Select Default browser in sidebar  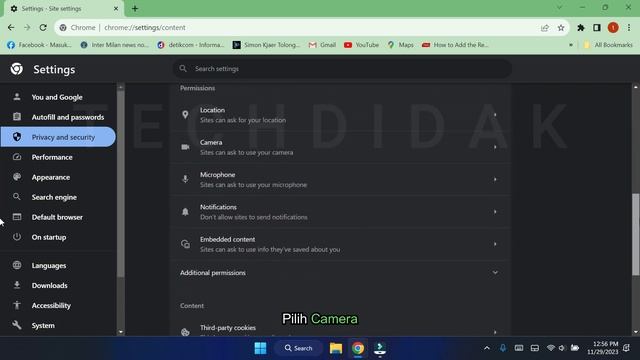[58, 217]
